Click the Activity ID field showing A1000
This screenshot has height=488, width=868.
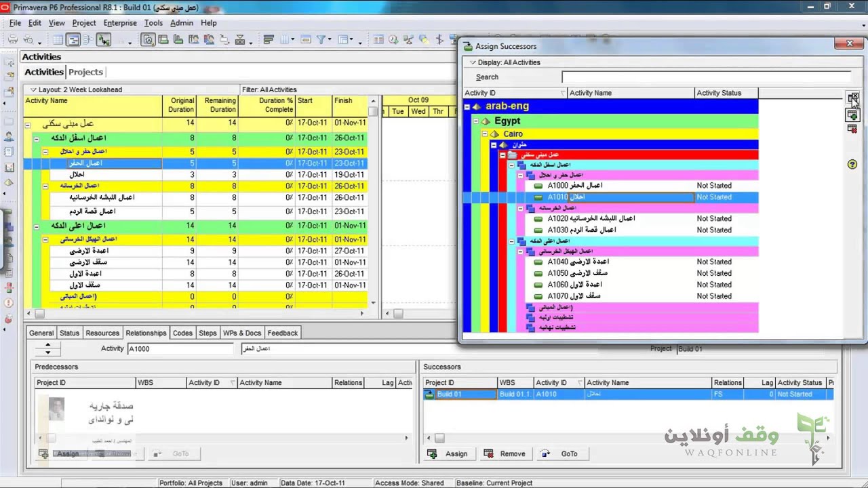coord(181,348)
